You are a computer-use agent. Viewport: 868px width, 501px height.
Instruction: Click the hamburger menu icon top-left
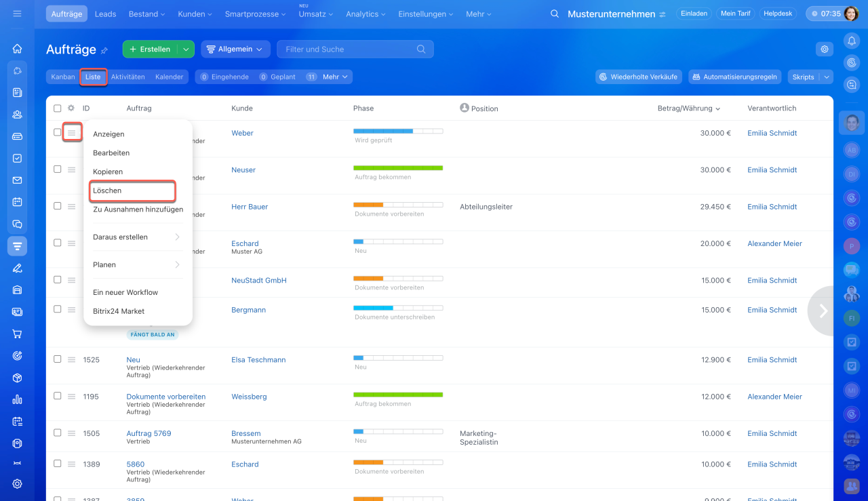[x=17, y=14]
